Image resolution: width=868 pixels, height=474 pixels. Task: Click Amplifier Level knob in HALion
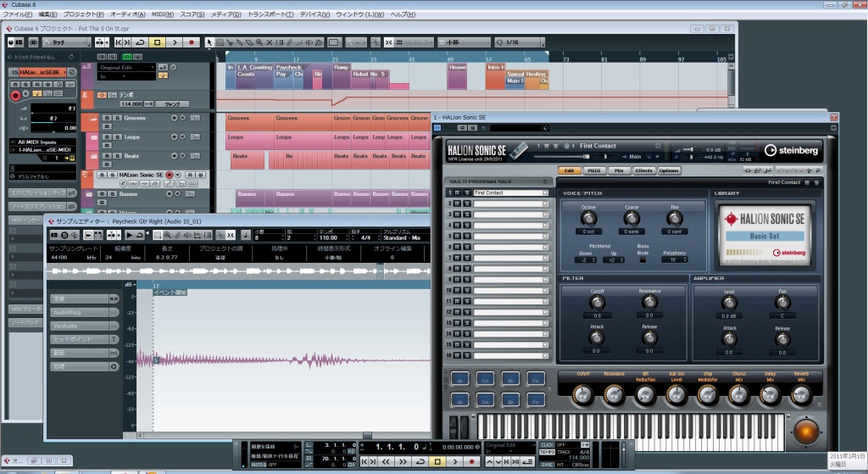click(x=729, y=303)
